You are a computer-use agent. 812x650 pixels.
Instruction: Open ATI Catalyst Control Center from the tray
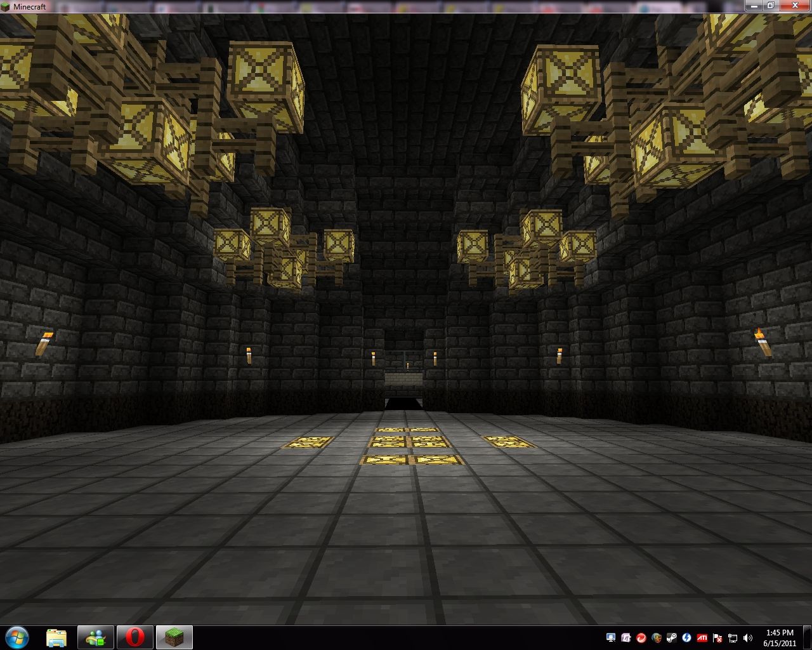(703, 638)
